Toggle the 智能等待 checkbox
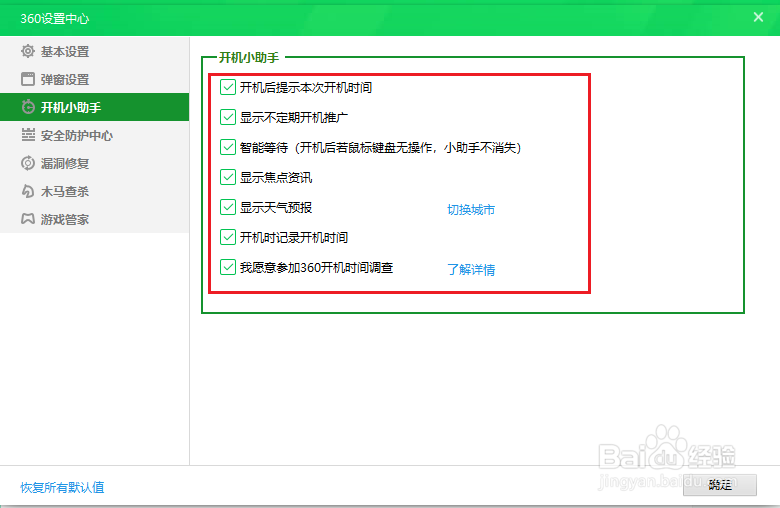 pos(228,147)
